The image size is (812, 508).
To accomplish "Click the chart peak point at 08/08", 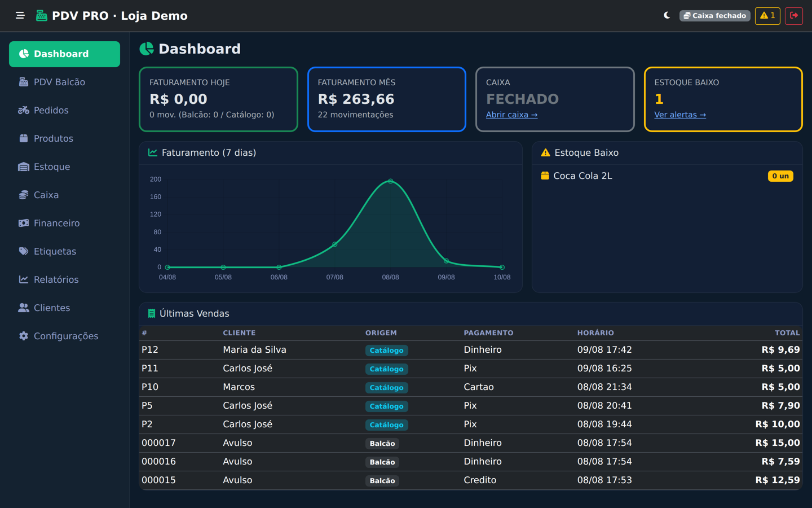I will click(390, 181).
